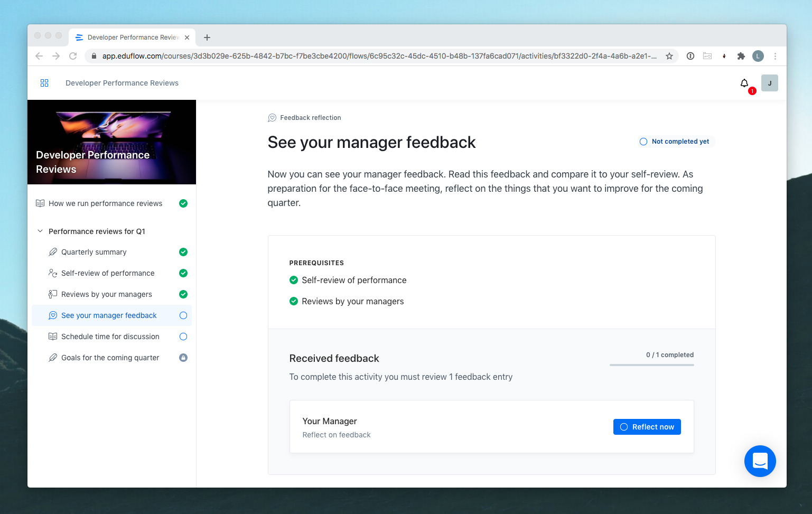The width and height of the screenshot is (812, 514).
Task: Click empty circle beside See your manager feedback
Action: pos(183,315)
